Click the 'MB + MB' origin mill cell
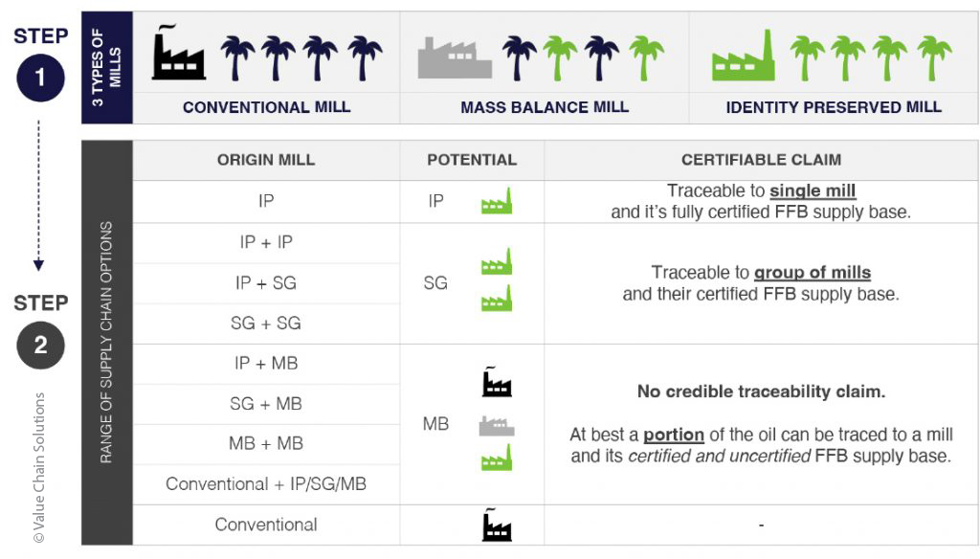The image size is (980, 559). pos(266,444)
